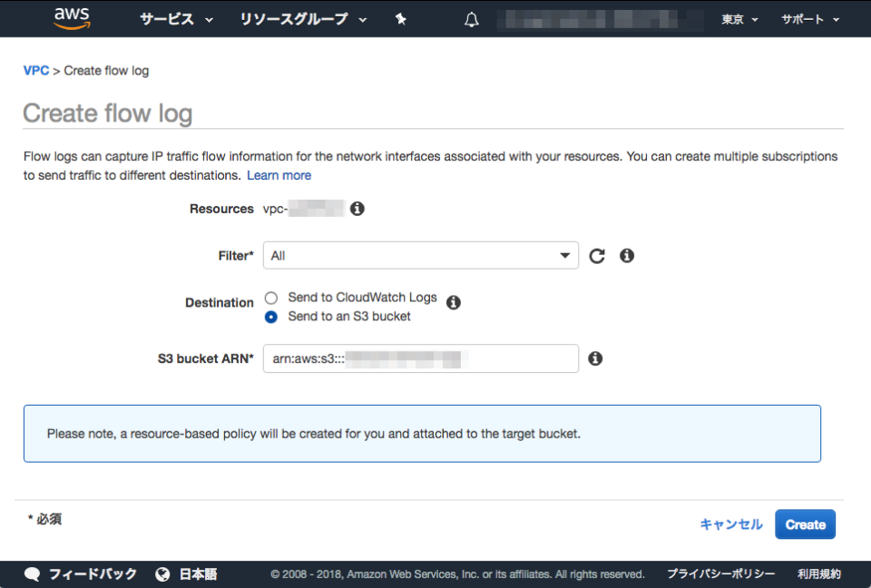The height and width of the screenshot is (588, 871).
Task: Open the Filter dropdown showing All
Action: point(420,255)
